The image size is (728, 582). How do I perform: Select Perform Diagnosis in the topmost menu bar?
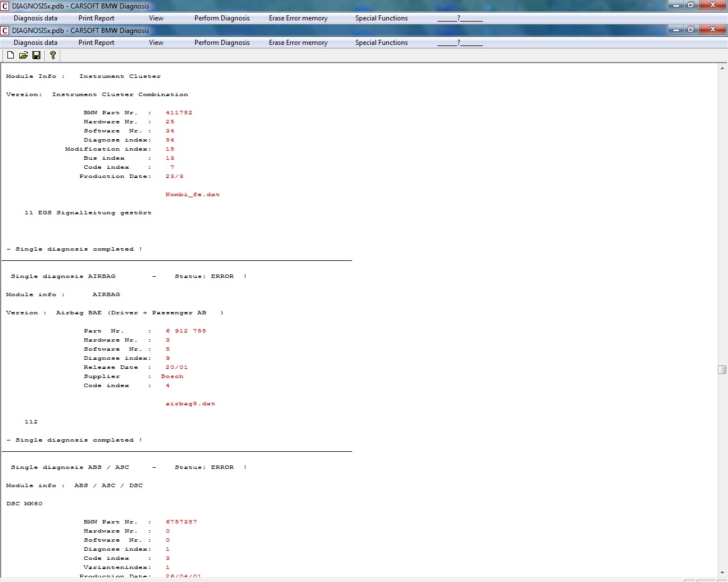222,18
